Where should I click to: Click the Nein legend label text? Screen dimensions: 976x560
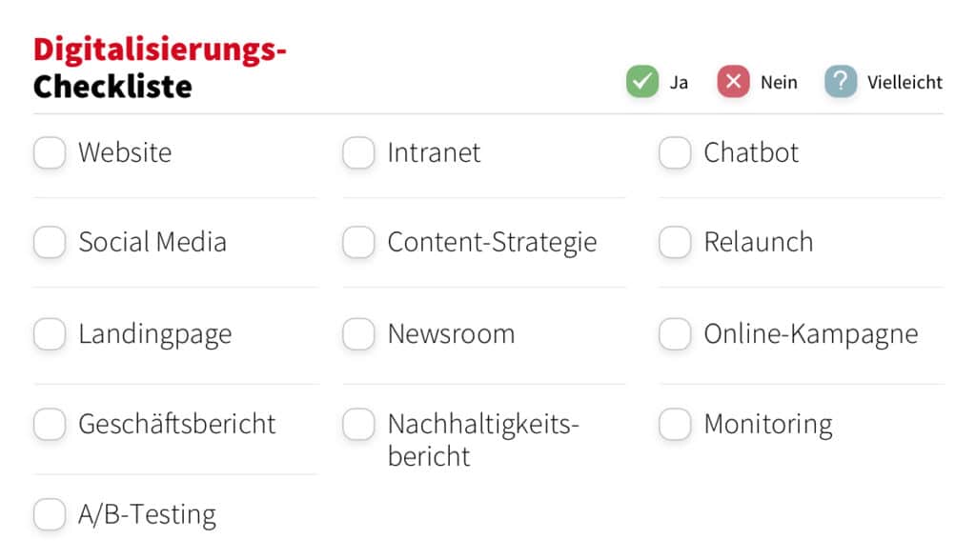[x=779, y=82]
